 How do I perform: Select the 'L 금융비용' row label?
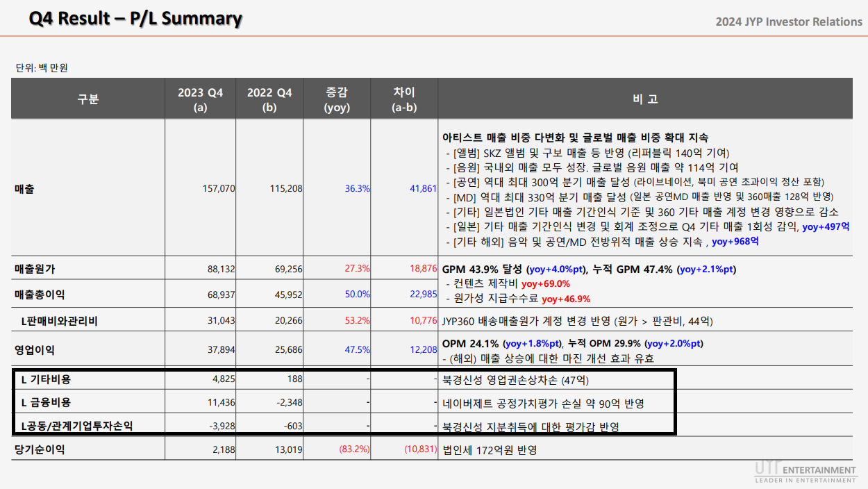click(x=46, y=403)
